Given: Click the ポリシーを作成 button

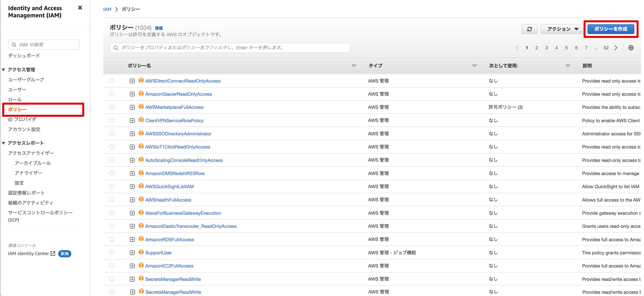Looking at the screenshot, I should point(610,29).
